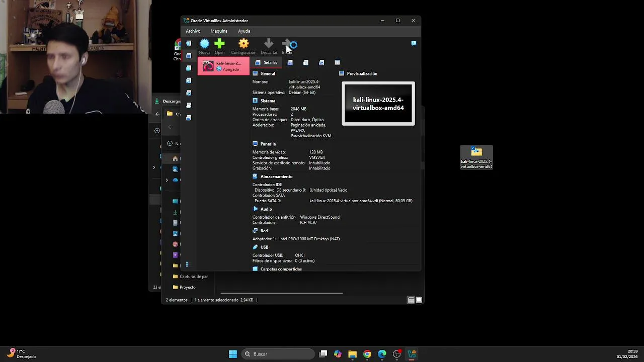The width and height of the screenshot is (644, 362).
Task: Open the VirtualBox icon on the taskbar
Action: click(412, 354)
